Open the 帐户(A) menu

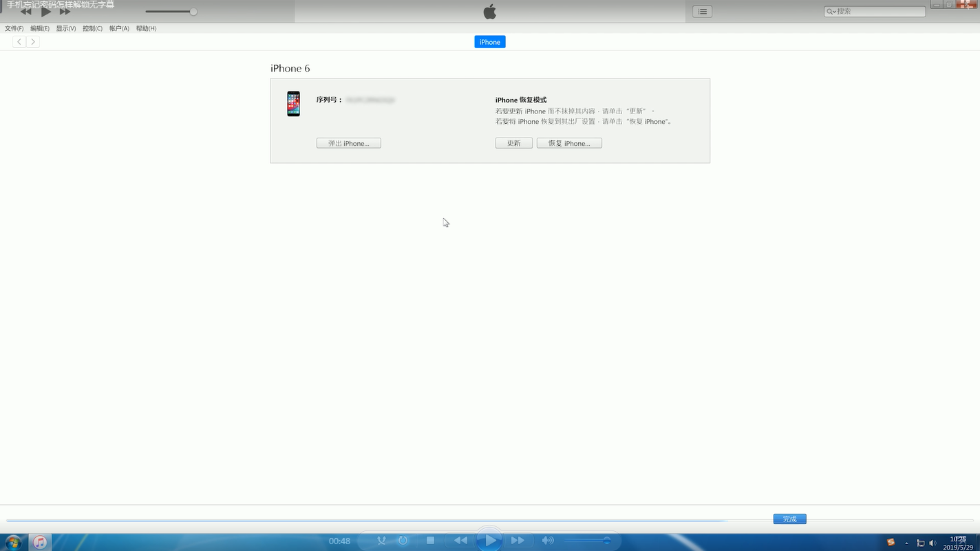(119, 28)
